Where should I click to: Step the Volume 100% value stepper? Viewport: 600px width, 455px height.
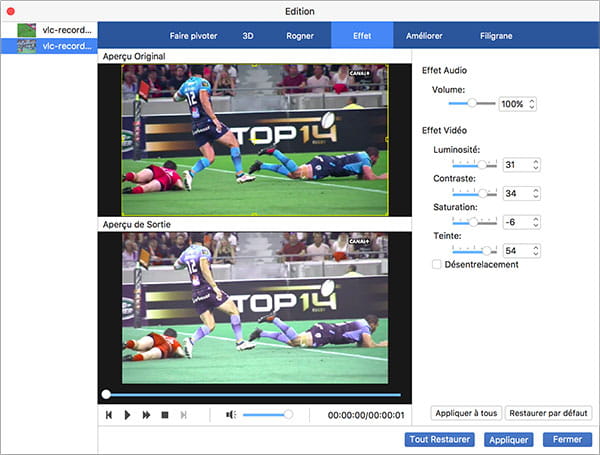532,104
